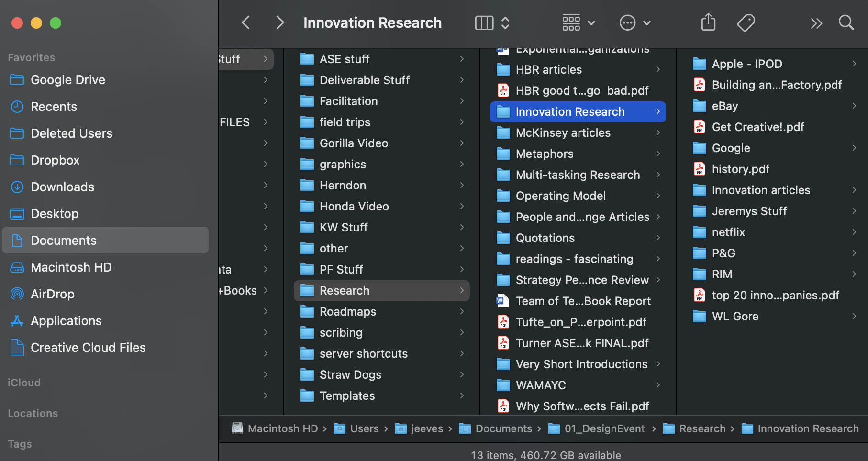Click the Gorilla Video folder icon
The height and width of the screenshot is (461, 868).
pyautogui.click(x=307, y=143)
